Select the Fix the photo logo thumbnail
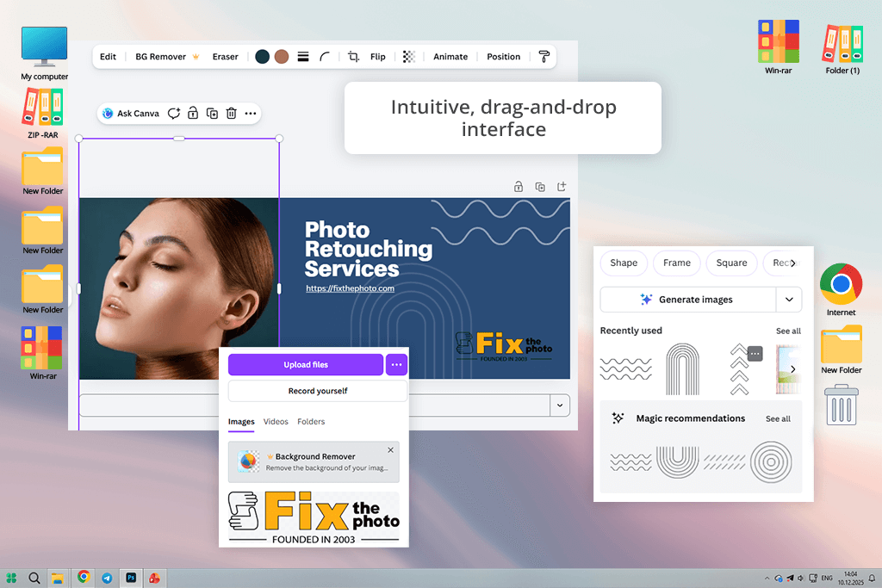Viewport: 882px width, 588px height. pos(314,517)
